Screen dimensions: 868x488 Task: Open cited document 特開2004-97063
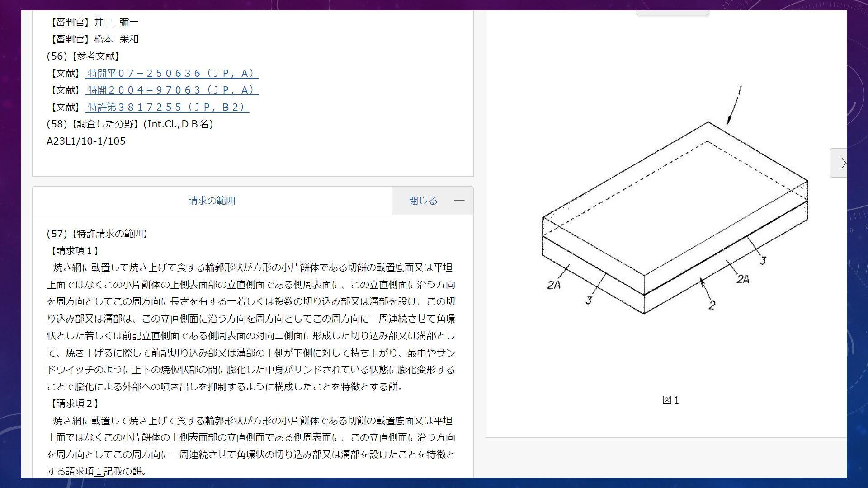pos(171,90)
